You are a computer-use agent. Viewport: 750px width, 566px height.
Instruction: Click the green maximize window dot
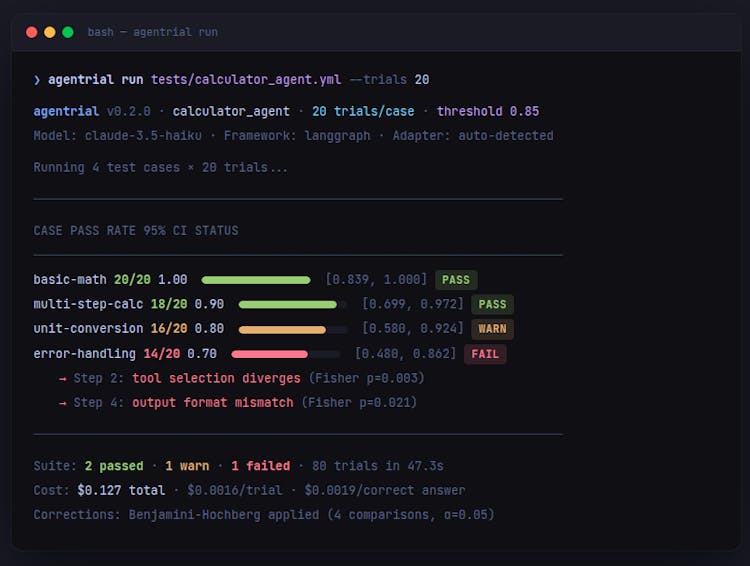[68, 32]
